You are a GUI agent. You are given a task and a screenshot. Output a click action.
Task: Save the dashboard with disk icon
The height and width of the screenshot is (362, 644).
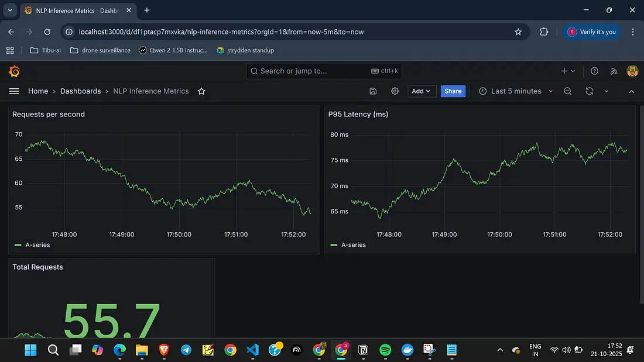[373, 91]
